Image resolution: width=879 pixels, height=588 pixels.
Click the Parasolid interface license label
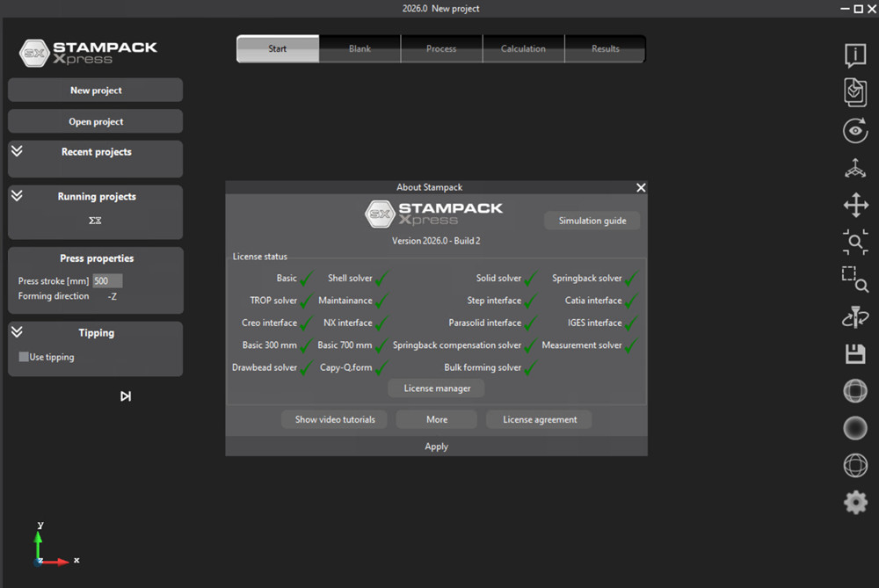[x=485, y=323]
